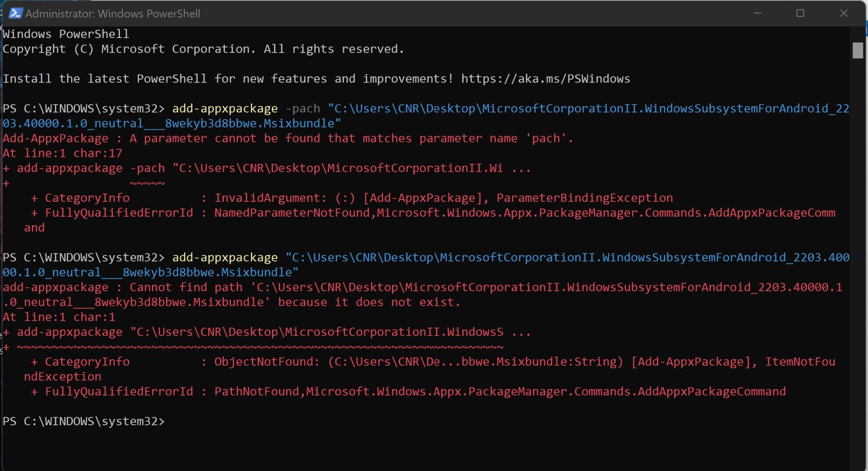Viewport: 868px width, 471px height.
Task: Click the vertical scrollbar thumb
Action: click(x=858, y=50)
